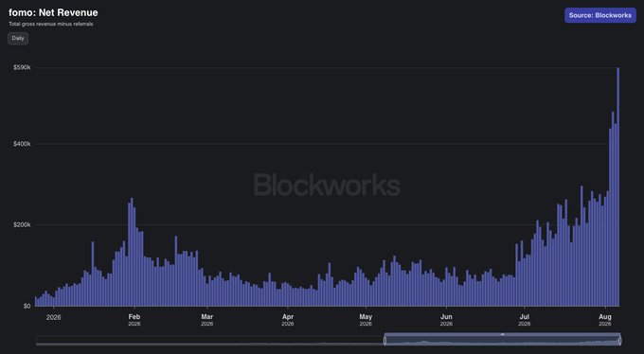Viewport: 644px width, 354px height.
Task: Click the $200k y-axis label
Action: click(x=22, y=224)
